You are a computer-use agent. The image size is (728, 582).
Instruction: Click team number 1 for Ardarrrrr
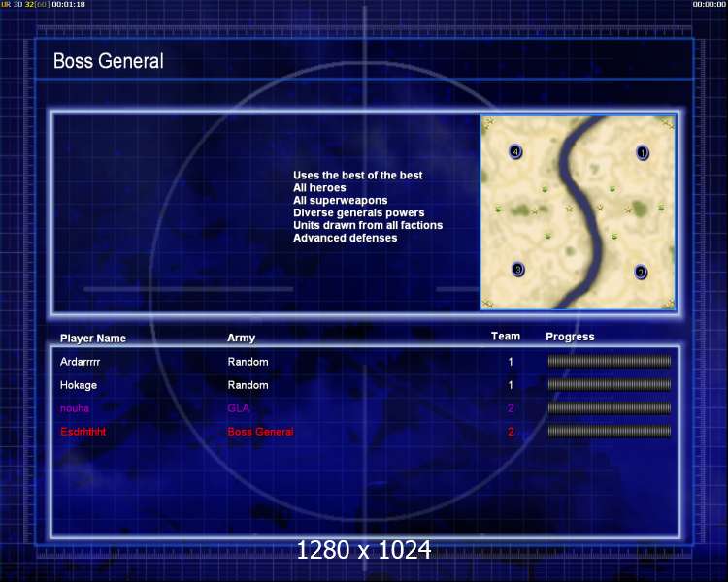[x=511, y=362]
